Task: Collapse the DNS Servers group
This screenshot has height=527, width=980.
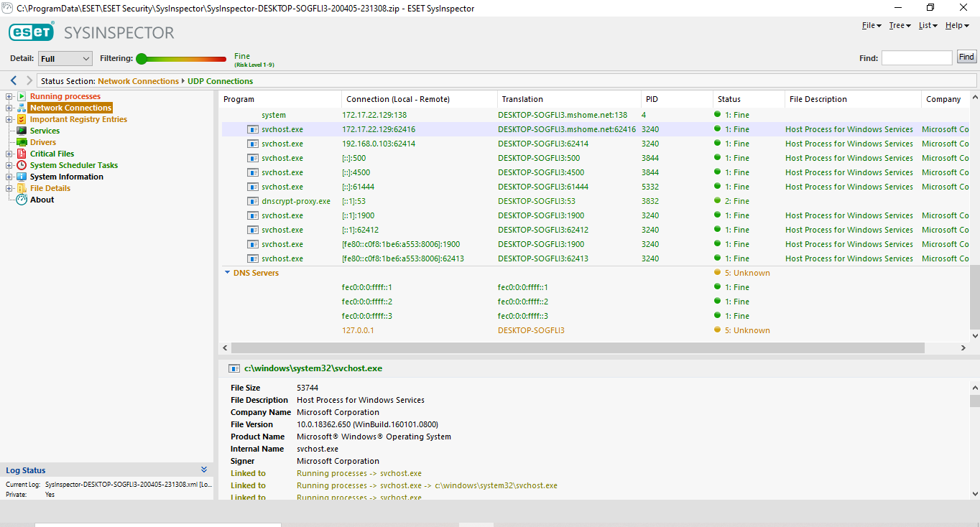Action: click(228, 273)
